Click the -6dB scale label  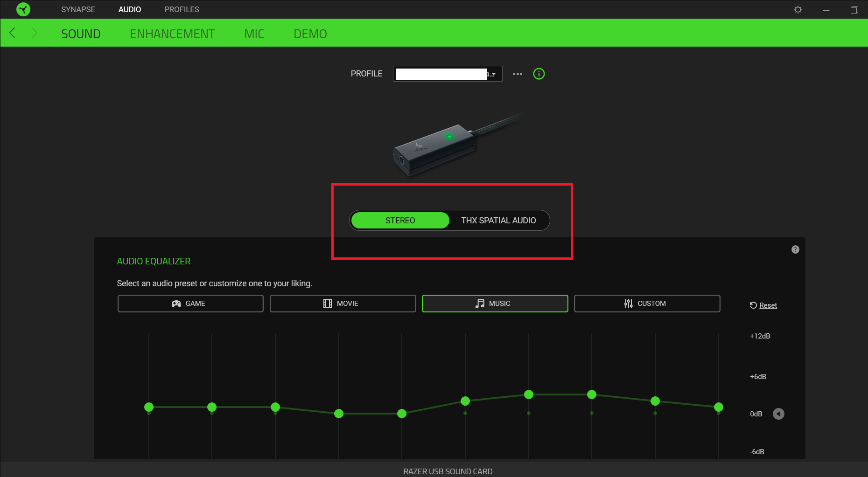click(757, 452)
